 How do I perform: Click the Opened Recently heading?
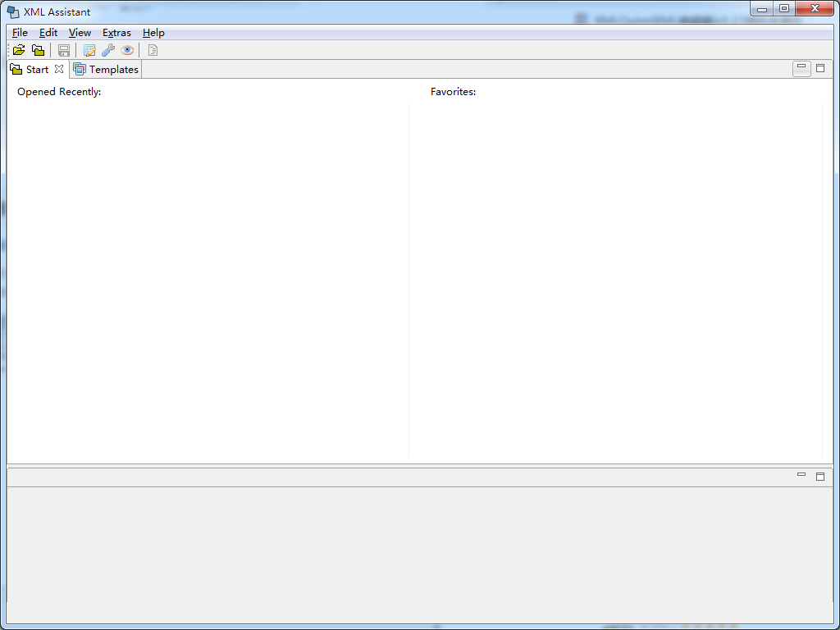(x=59, y=92)
